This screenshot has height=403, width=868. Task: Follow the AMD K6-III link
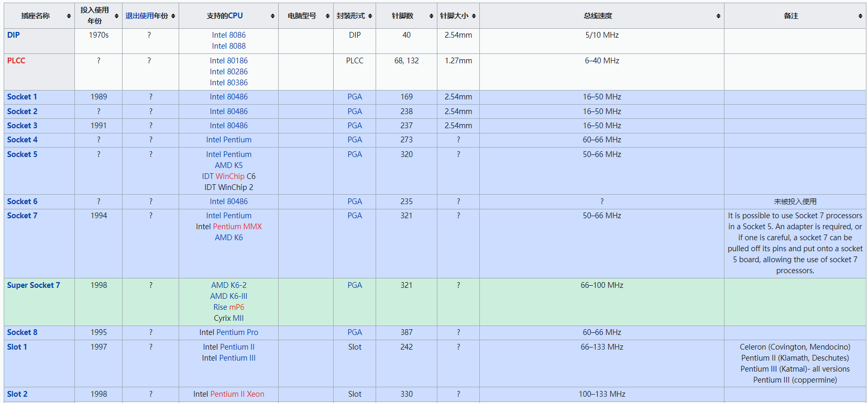229,296
